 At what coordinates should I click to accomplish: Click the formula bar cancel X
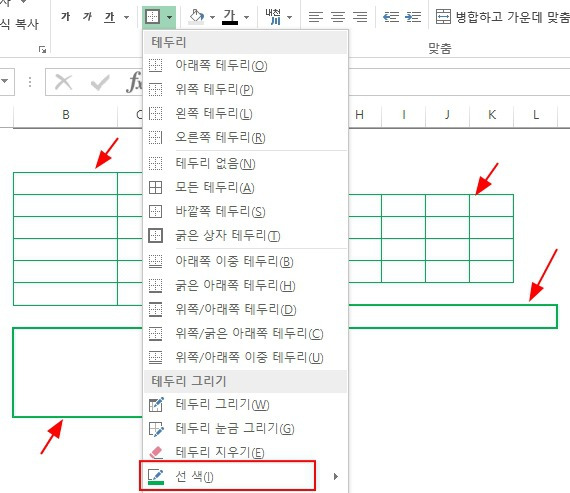63,82
